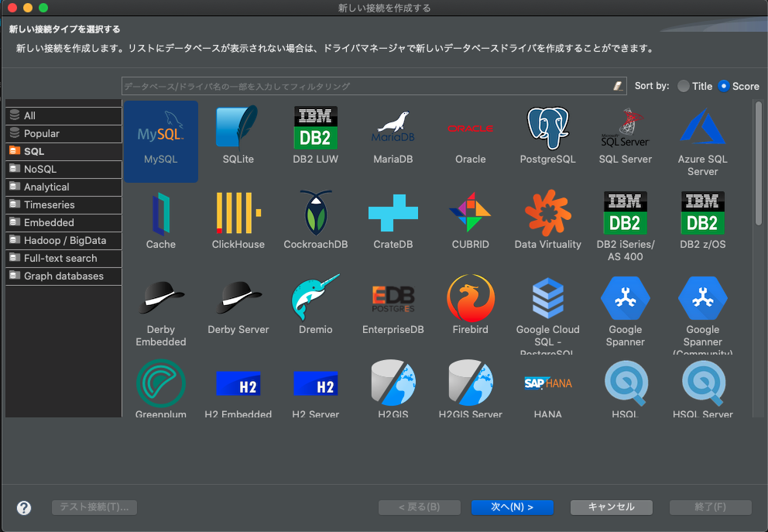The width and height of the screenshot is (768, 532).
Task: Pick the ClickHouse driver
Action: coord(238,221)
